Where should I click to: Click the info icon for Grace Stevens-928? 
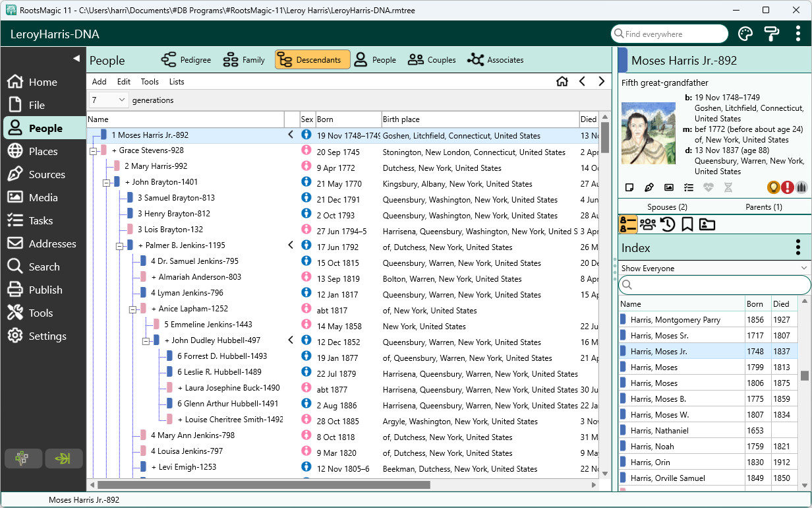point(306,150)
